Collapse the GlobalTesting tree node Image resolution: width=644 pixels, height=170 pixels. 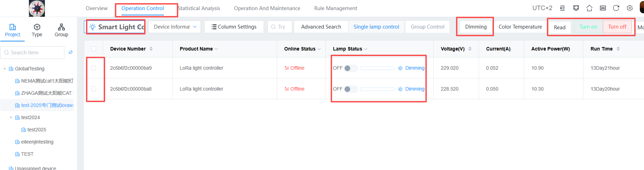(x=5, y=69)
